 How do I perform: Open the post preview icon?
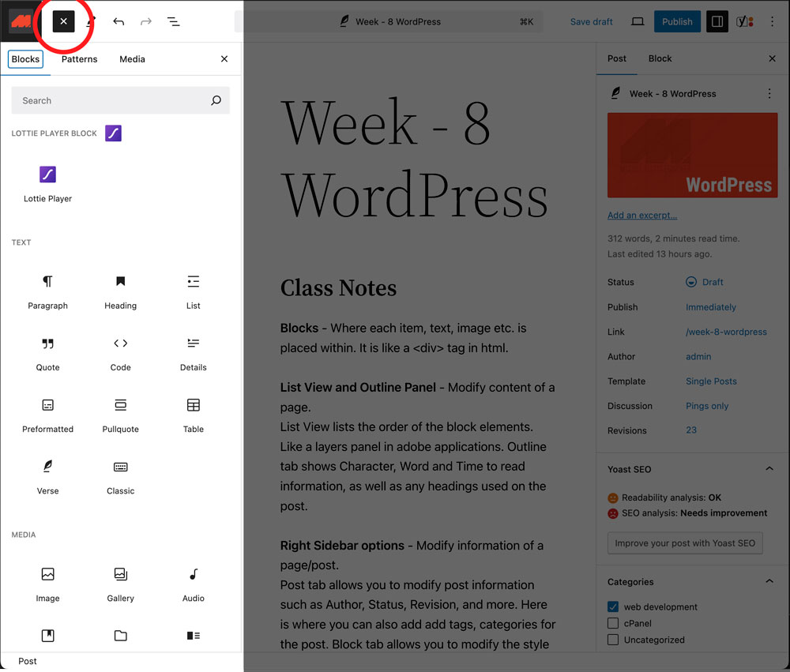(x=638, y=21)
